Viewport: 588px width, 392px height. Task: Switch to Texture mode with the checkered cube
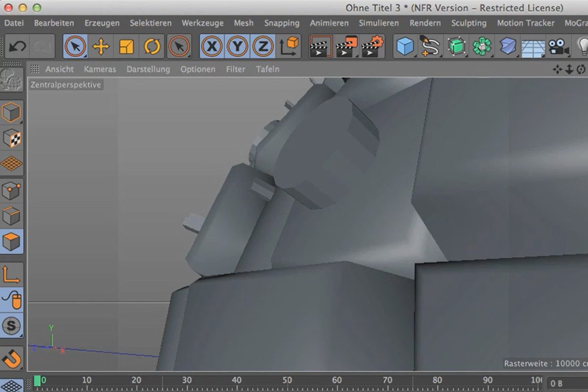(x=11, y=138)
